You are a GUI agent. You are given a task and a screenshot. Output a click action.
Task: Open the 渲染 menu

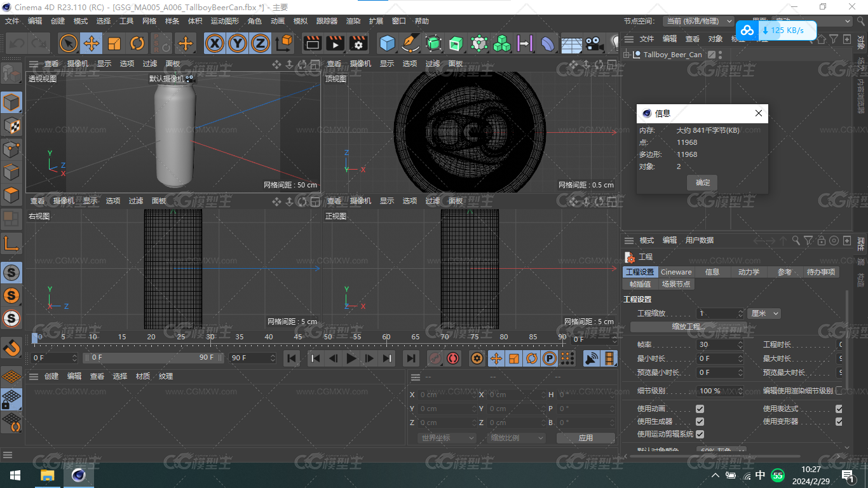click(x=353, y=21)
